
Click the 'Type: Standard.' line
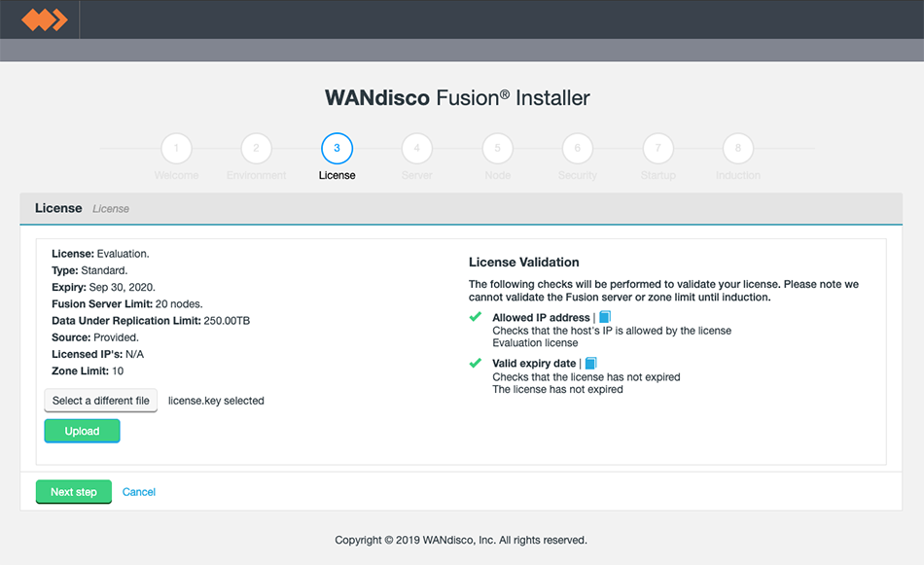(89, 270)
